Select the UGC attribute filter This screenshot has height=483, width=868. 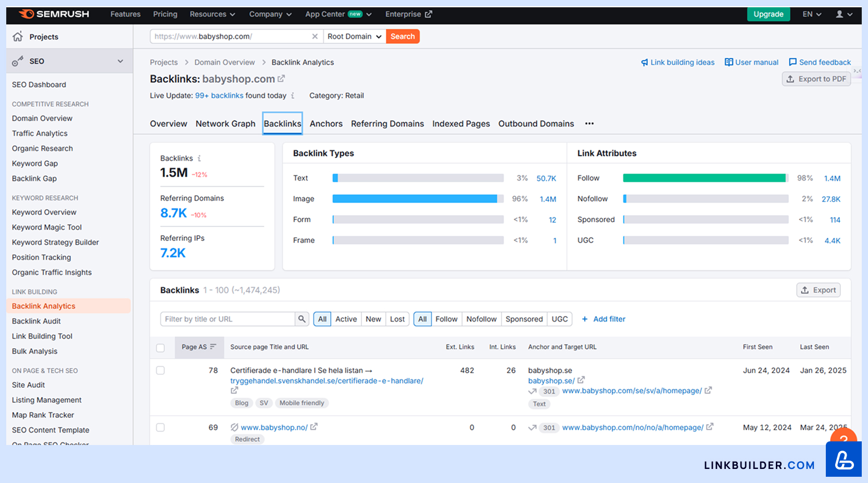point(560,319)
